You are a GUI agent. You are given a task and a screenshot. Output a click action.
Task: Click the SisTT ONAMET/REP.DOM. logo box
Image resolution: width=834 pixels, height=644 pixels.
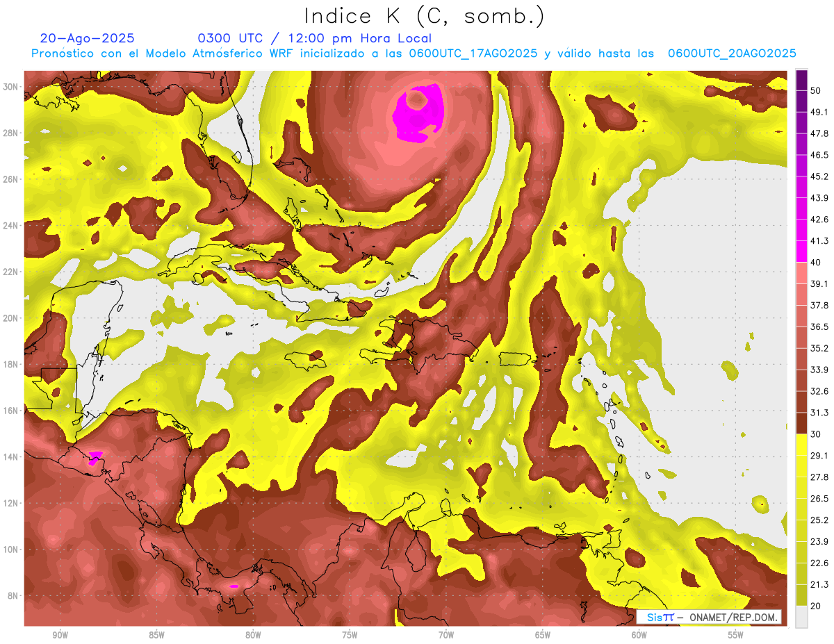(x=709, y=617)
